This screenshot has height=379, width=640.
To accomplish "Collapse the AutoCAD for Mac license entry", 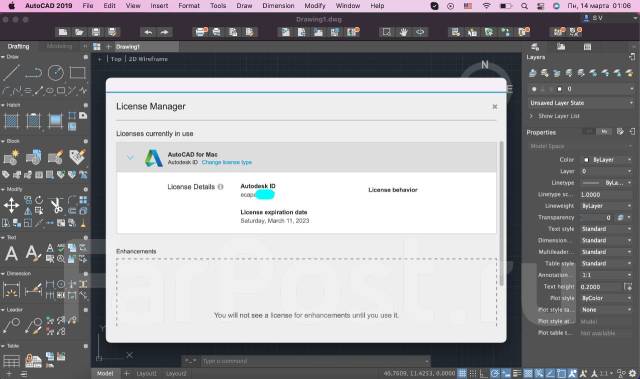I will [x=130, y=157].
